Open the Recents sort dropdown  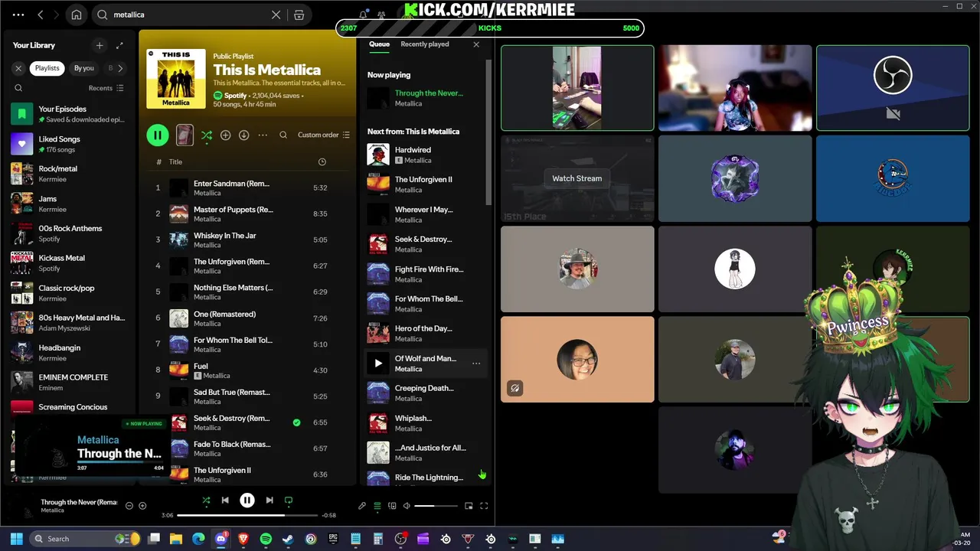[106, 88]
